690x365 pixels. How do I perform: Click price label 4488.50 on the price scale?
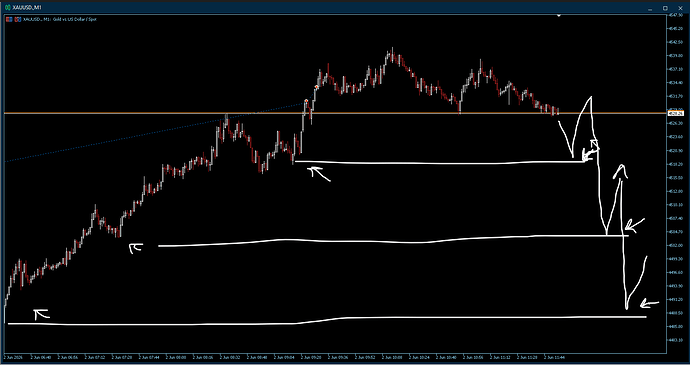pyautogui.click(x=676, y=313)
